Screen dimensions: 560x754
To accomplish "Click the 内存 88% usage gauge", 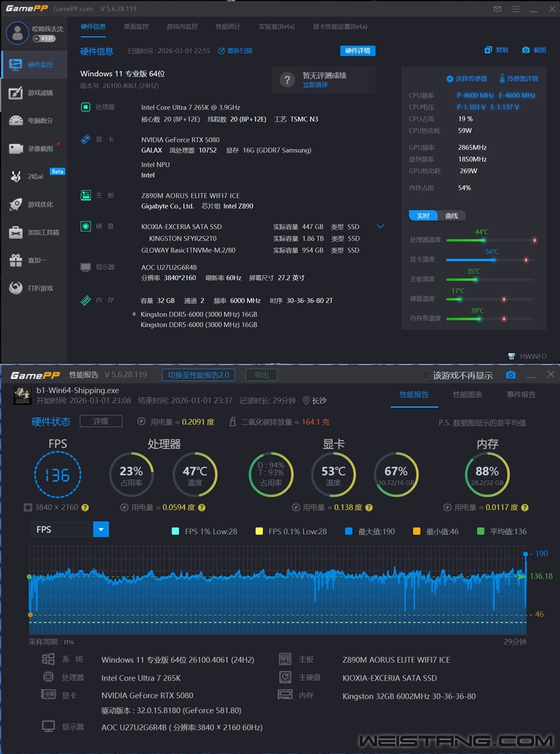I will point(487,475).
